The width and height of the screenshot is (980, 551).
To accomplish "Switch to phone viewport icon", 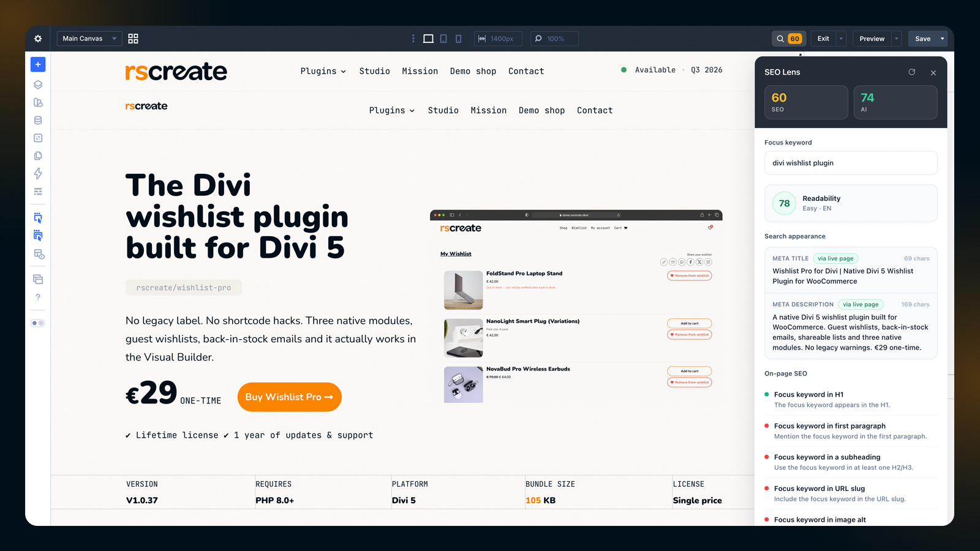I will click(458, 39).
